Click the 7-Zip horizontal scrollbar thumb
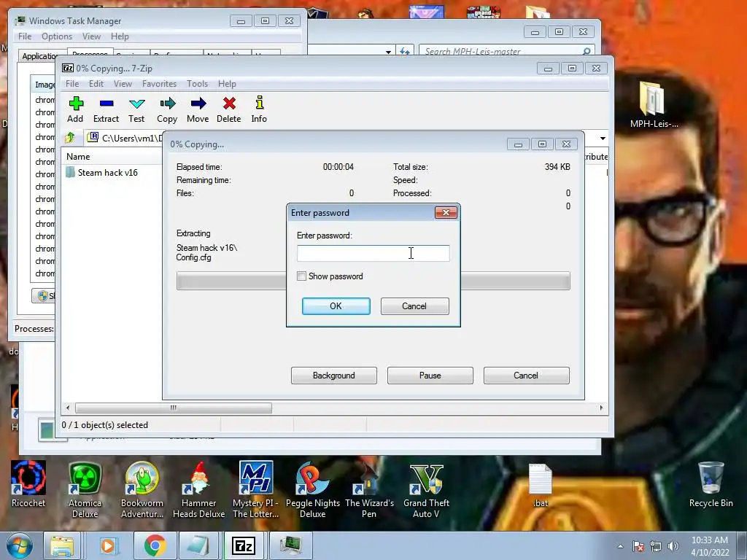Screen dimensions: 747x560 [174, 408]
